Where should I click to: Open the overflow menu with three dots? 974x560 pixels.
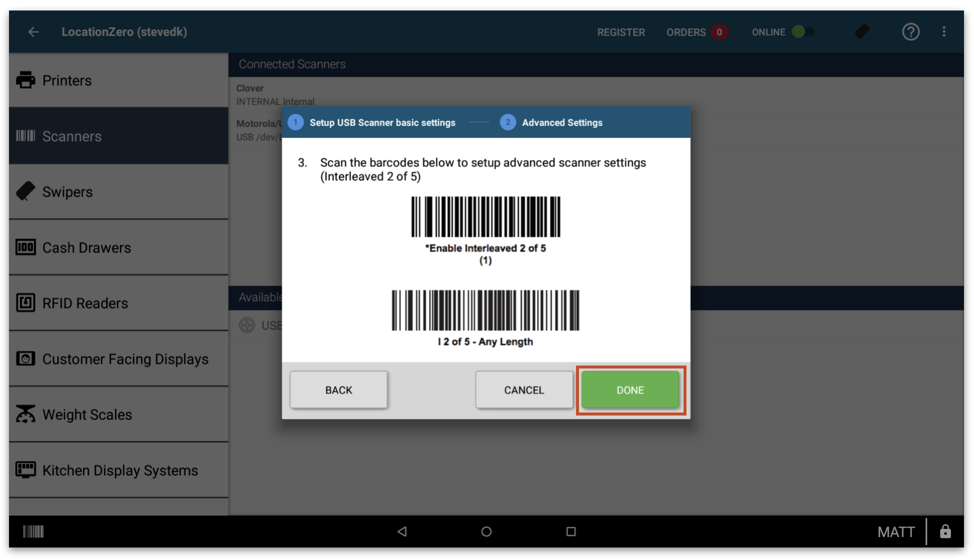click(x=944, y=32)
